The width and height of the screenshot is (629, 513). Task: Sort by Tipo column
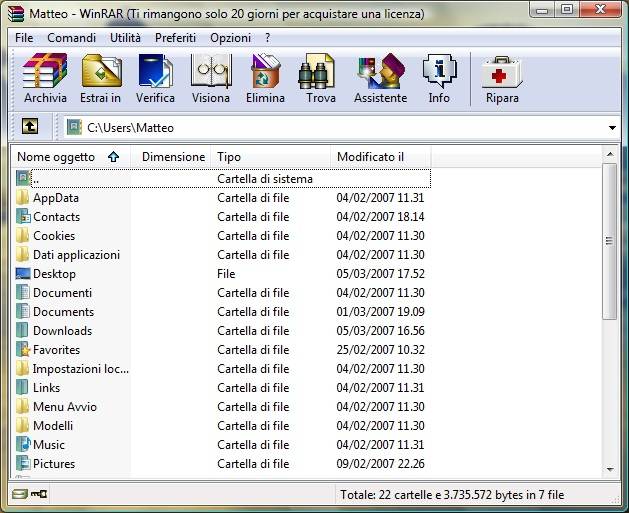click(x=271, y=157)
